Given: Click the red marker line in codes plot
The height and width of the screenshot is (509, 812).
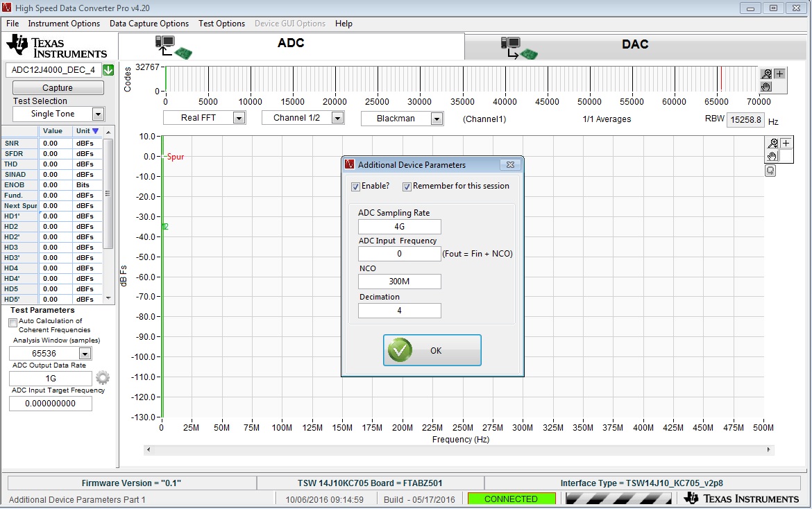Looking at the screenshot, I should tap(721, 78).
